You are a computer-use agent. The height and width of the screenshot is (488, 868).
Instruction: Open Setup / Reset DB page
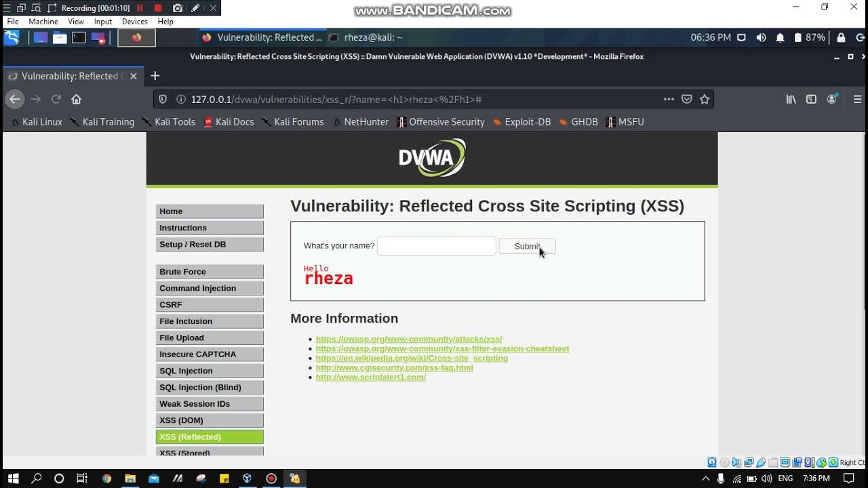coord(210,245)
